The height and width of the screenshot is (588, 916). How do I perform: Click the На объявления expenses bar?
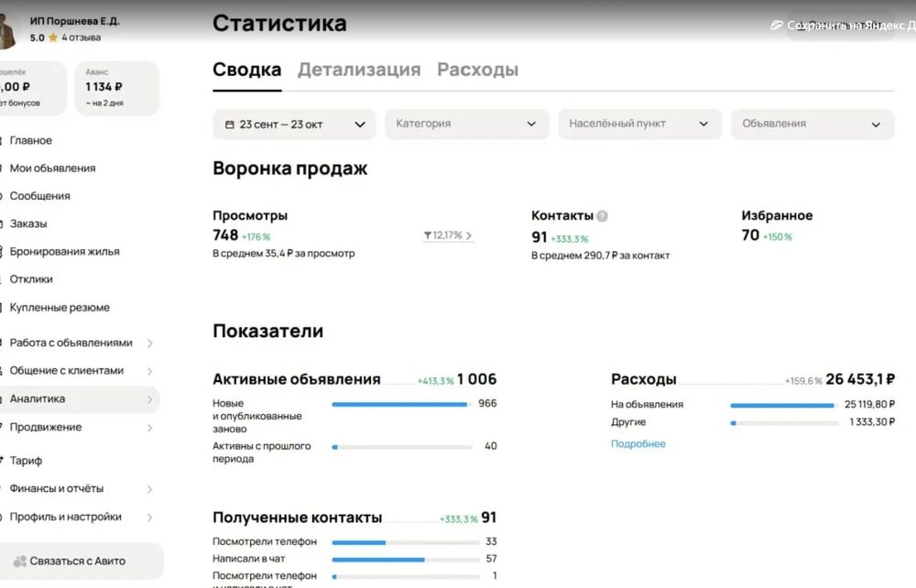point(785,405)
